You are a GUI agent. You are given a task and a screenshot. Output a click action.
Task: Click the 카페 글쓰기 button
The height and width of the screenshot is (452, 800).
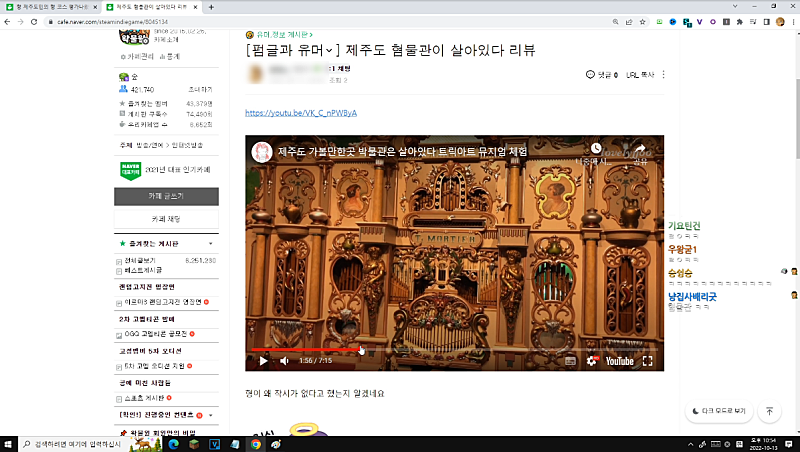(166, 196)
